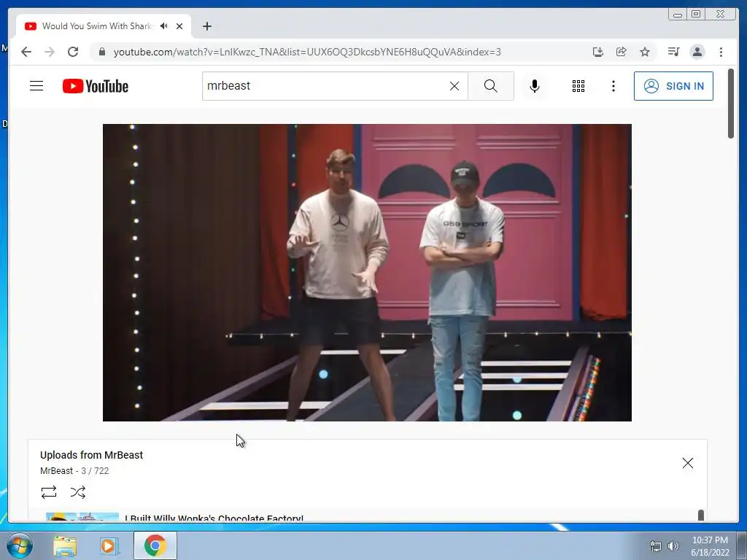
Task: Search with your voice microphone
Action: (535, 86)
